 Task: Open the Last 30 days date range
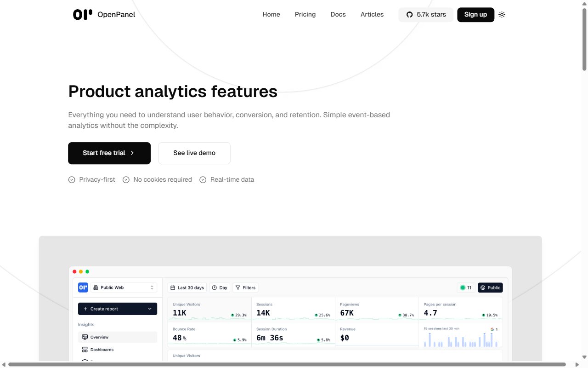(187, 287)
